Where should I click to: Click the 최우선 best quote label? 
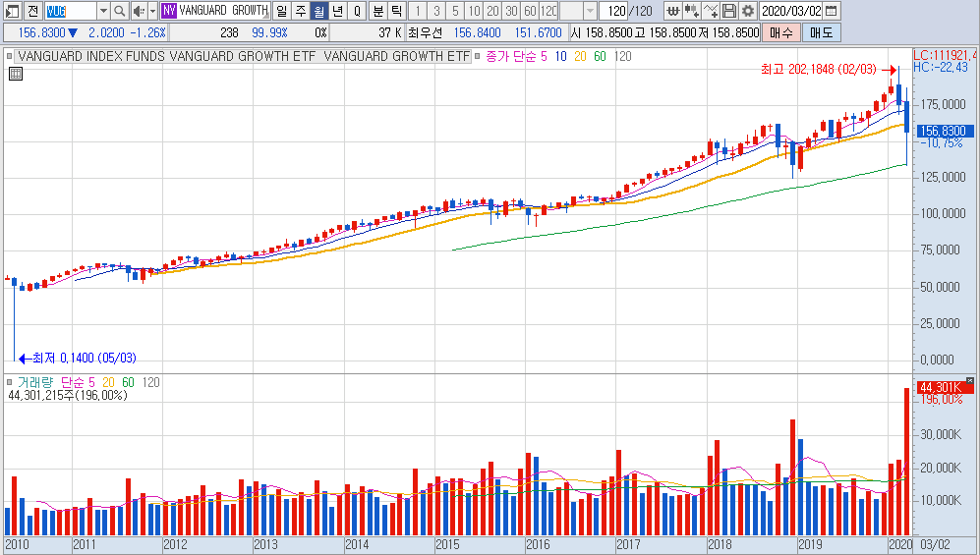coord(425,32)
